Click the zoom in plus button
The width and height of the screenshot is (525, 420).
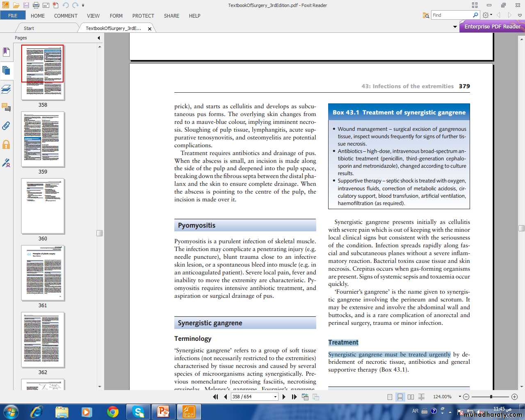point(514,397)
